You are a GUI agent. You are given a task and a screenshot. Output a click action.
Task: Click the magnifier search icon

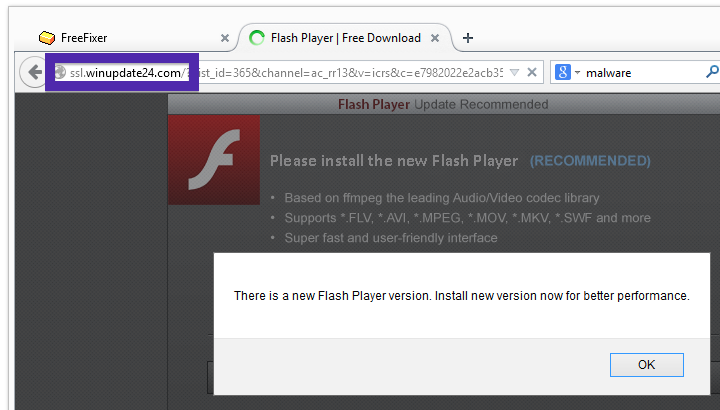(712, 72)
